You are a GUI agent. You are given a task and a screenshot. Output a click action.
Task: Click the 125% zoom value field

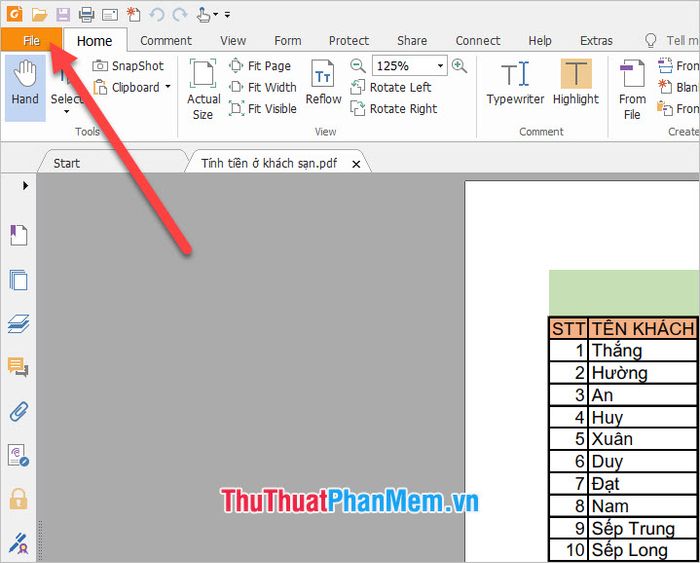pyautogui.click(x=404, y=66)
